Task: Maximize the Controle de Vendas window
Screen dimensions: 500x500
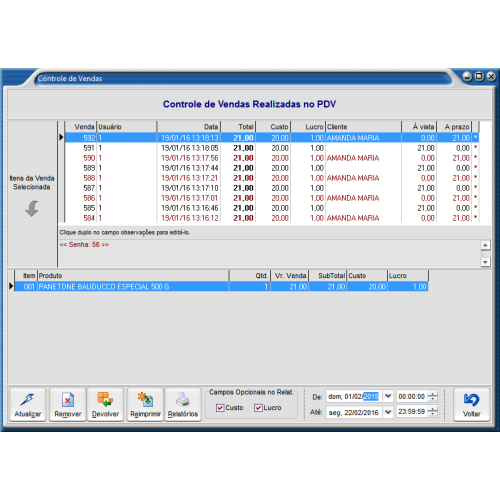Action: [479, 76]
